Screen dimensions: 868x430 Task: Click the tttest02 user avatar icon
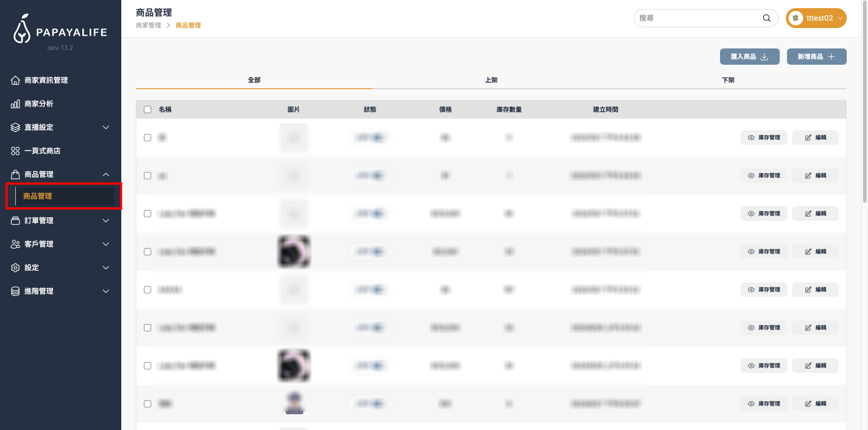click(795, 18)
